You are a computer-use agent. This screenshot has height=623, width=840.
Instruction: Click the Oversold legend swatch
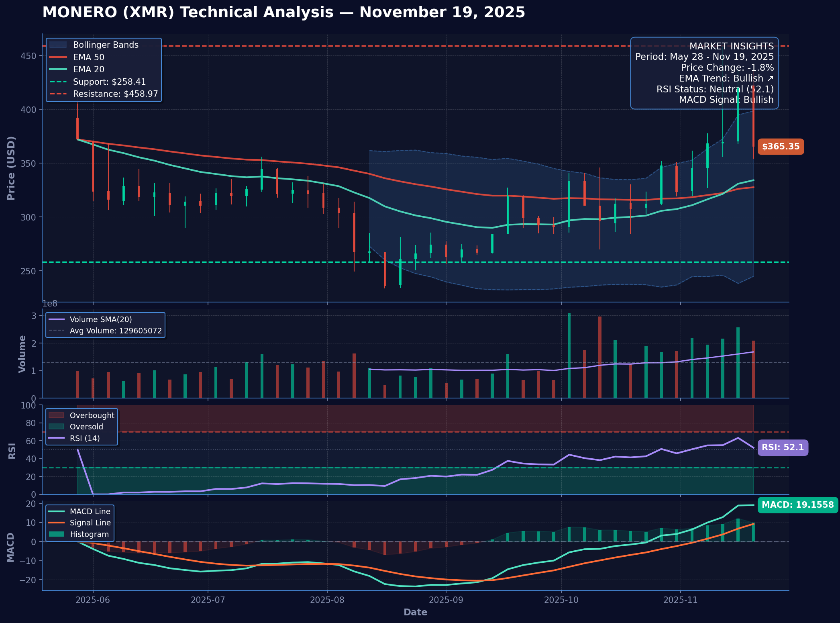click(x=56, y=427)
